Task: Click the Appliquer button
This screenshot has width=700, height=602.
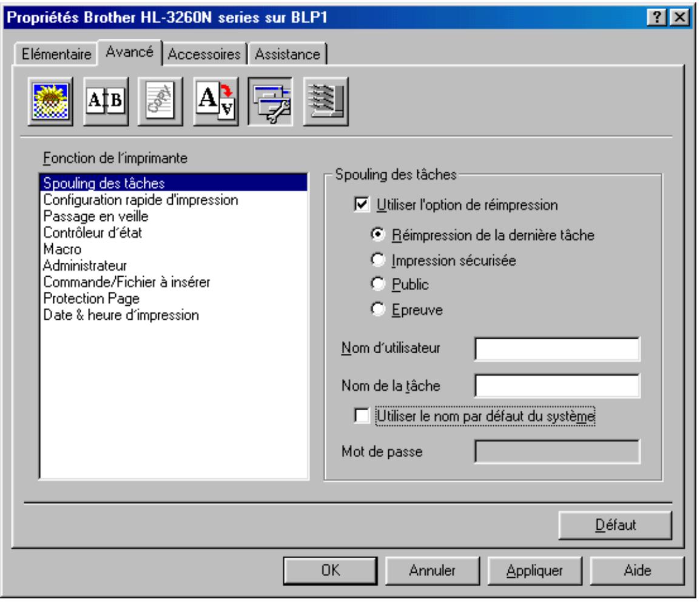Action: click(x=535, y=570)
